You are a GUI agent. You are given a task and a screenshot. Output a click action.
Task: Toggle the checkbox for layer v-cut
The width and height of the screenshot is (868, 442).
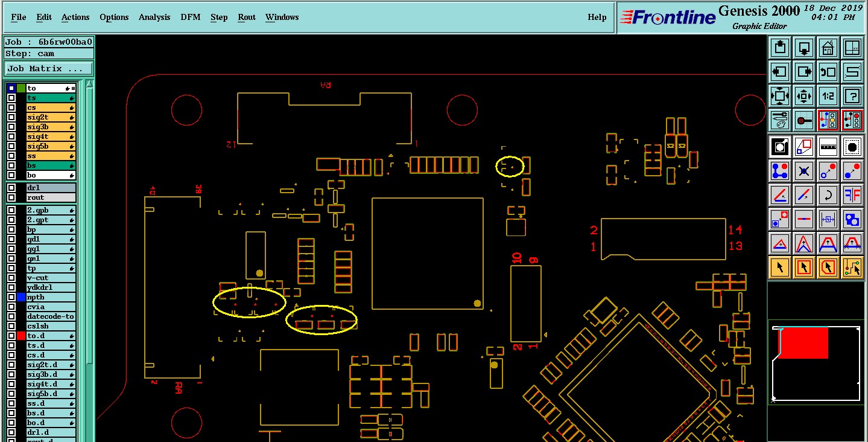coord(11,278)
